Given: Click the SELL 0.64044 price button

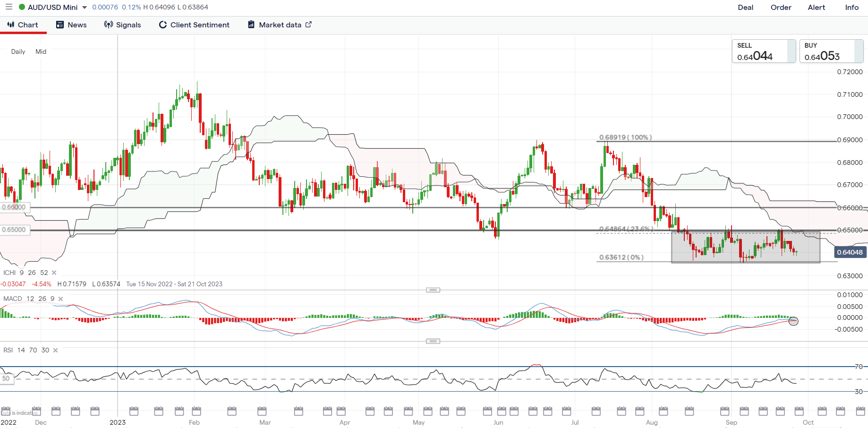Looking at the screenshot, I should 764,51.
